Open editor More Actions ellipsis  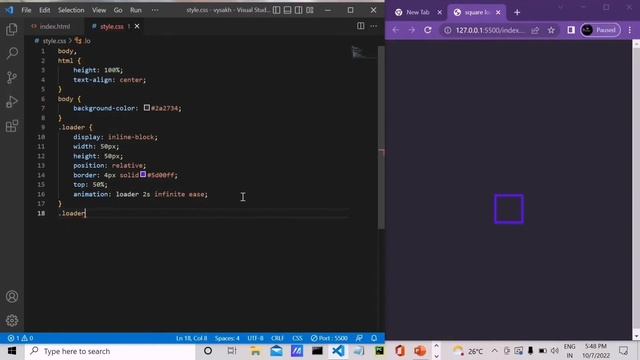(x=374, y=26)
